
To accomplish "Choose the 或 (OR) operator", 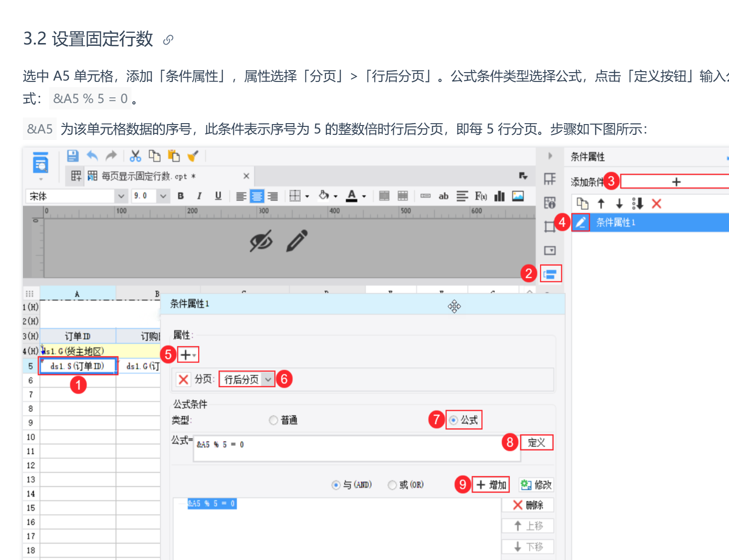I will (392, 485).
